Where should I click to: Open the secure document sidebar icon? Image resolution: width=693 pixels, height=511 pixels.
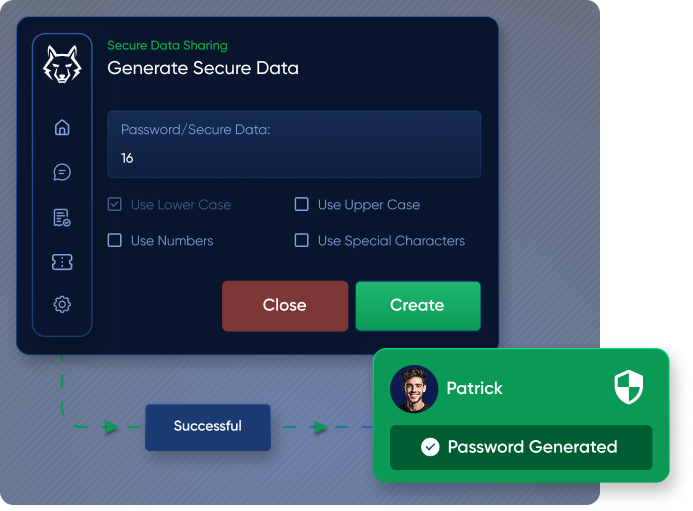tap(62, 217)
